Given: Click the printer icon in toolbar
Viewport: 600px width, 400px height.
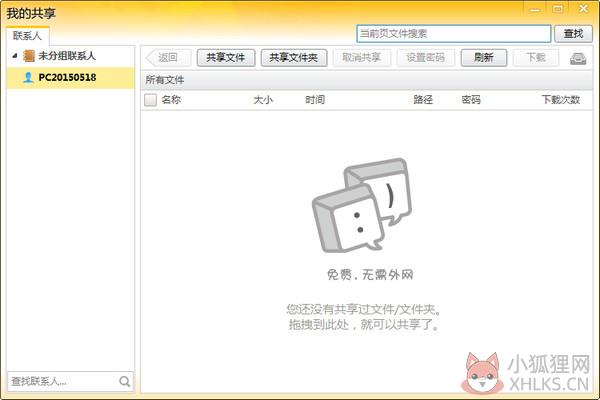Looking at the screenshot, I should point(577,59).
